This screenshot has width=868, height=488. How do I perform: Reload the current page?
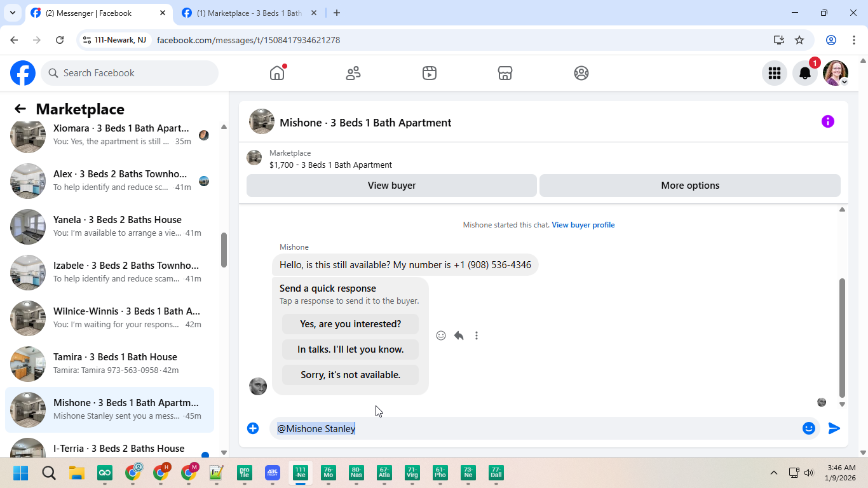click(60, 40)
